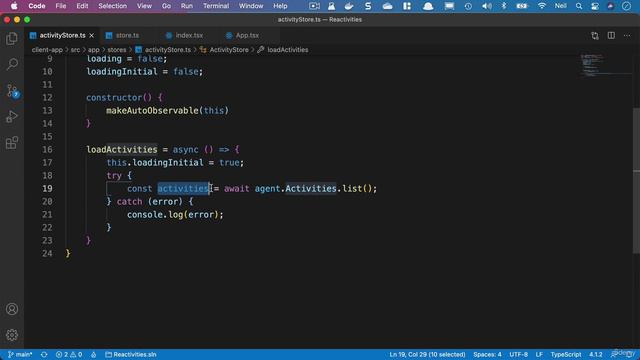The width and height of the screenshot is (640, 360).
Task: Open the Wi-Fi menu bar icon
Action: click(542, 6)
